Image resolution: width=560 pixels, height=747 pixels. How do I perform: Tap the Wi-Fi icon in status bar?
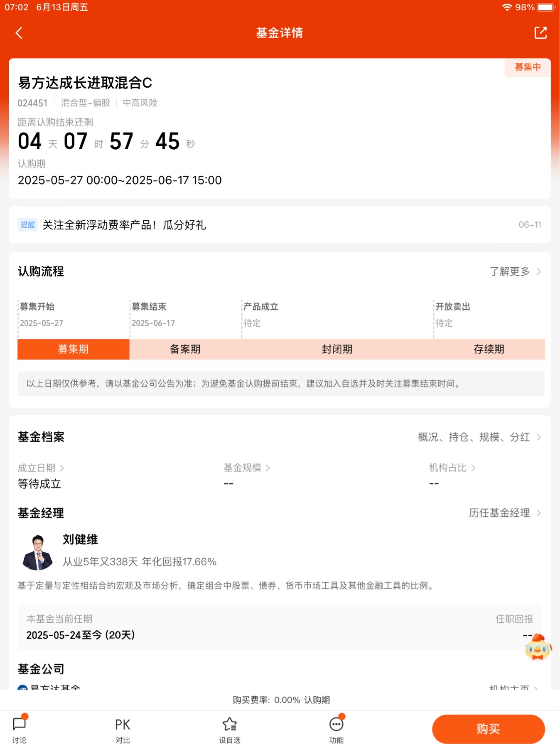pos(507,7)
